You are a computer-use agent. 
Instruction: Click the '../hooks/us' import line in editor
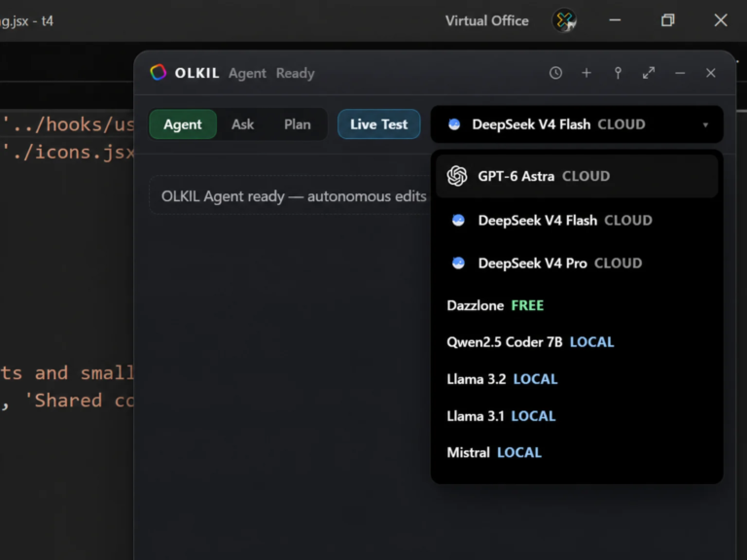(68, 124)
